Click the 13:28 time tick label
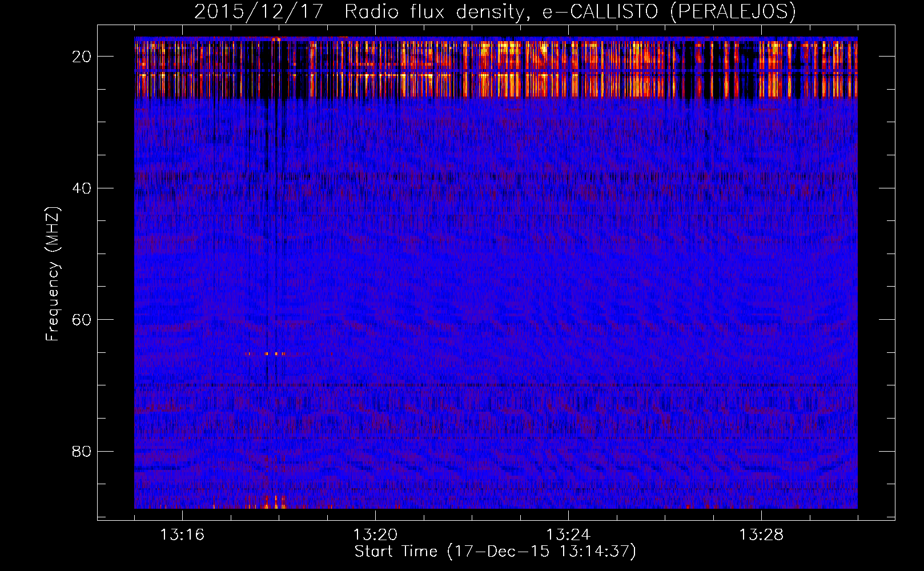The height and width of the screenshot is (571, 924). click(x=761, y=535)
